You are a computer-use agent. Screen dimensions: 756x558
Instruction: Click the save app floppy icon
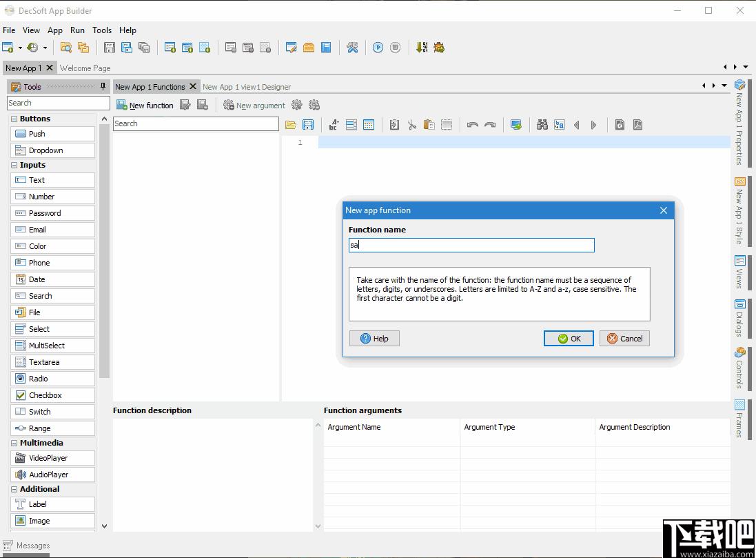tap(110, 48)
